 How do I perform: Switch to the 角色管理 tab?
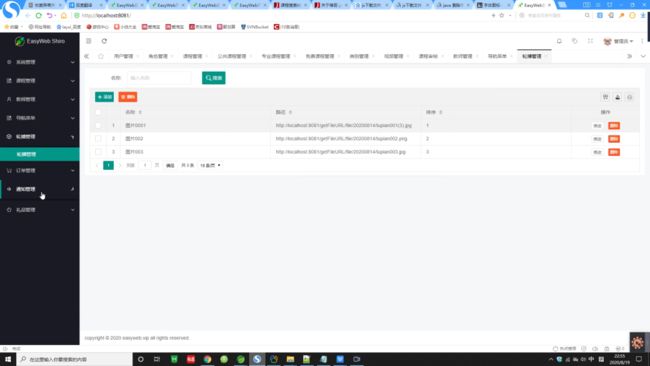158,56
